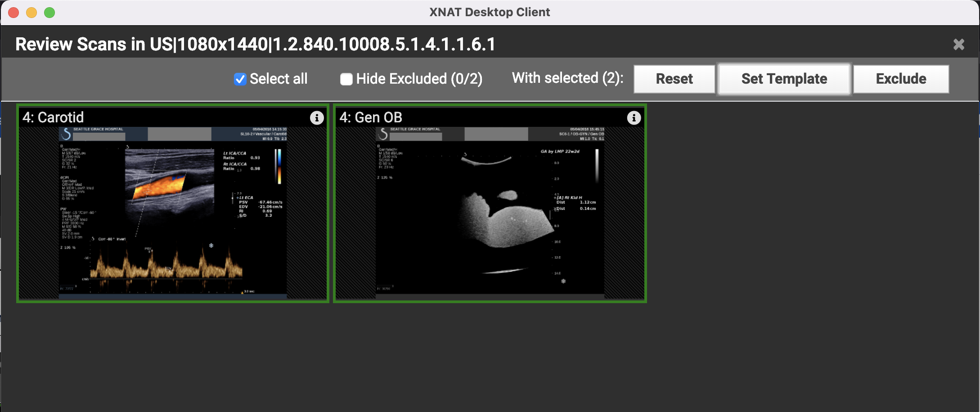Click the "4: Gen OB" scan title

[371, 117]
